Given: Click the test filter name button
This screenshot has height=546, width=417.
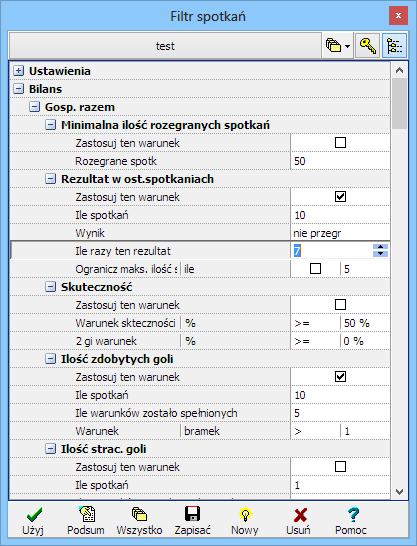Looking at the screenshot, I should coord(165,46).
